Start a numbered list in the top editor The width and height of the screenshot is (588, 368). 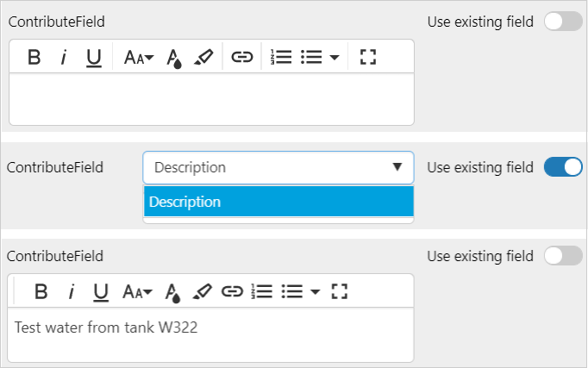281,58
